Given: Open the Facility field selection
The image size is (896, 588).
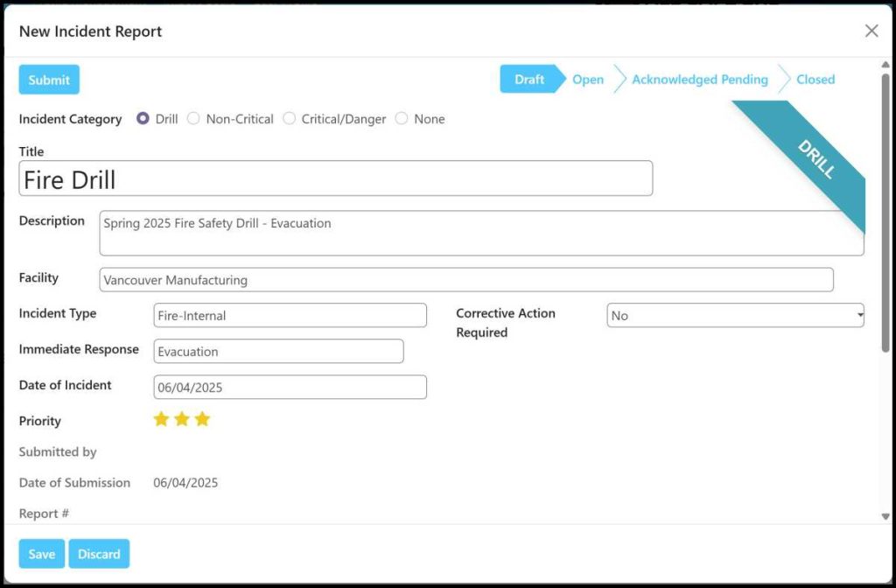Looking at the screenshot, I should [x=466, y=280].
